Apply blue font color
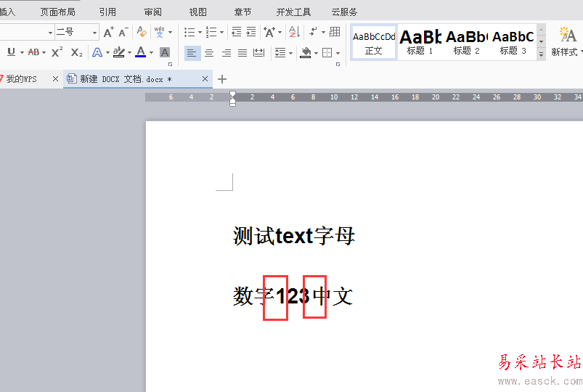 tap(141, 52)
